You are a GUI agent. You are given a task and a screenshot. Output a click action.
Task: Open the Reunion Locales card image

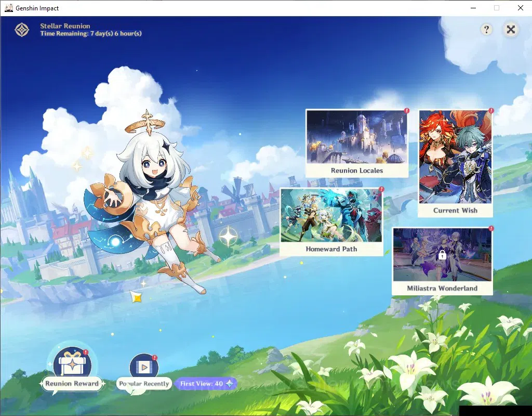tap(356, 137)
